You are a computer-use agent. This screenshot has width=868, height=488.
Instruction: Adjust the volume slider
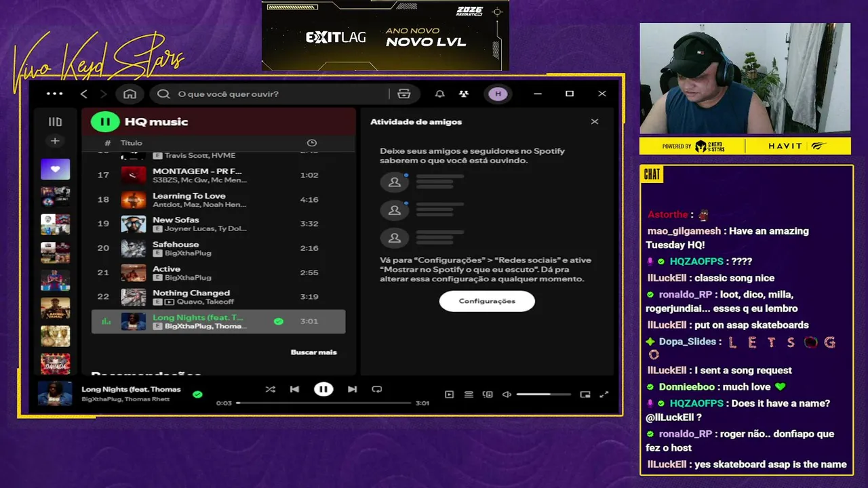(x=543, y=394)
